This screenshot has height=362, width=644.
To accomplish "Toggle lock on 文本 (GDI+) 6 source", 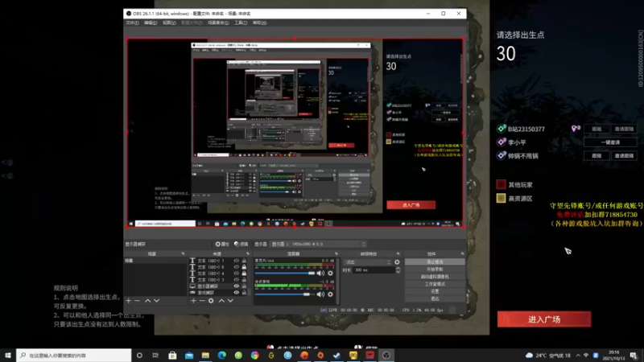I will click(x=244, y=267).
